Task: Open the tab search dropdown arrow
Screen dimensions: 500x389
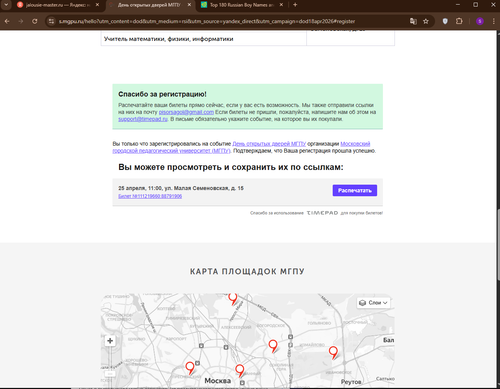Action: click(6, 5)
